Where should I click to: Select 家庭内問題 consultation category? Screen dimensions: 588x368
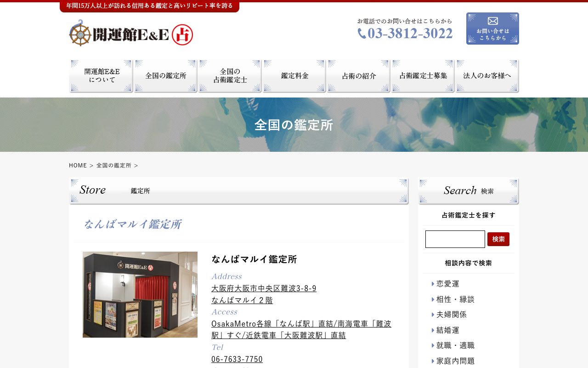pyautogui.click(x=455, y=361)
